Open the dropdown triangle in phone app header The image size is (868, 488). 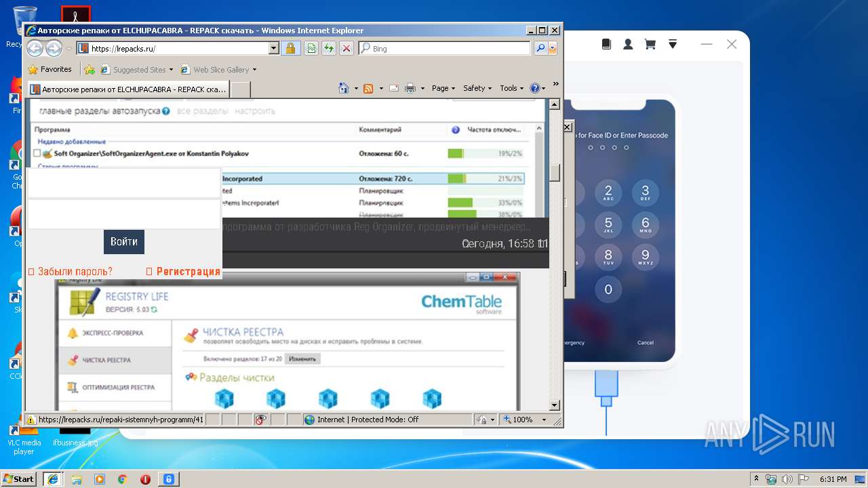673,44
